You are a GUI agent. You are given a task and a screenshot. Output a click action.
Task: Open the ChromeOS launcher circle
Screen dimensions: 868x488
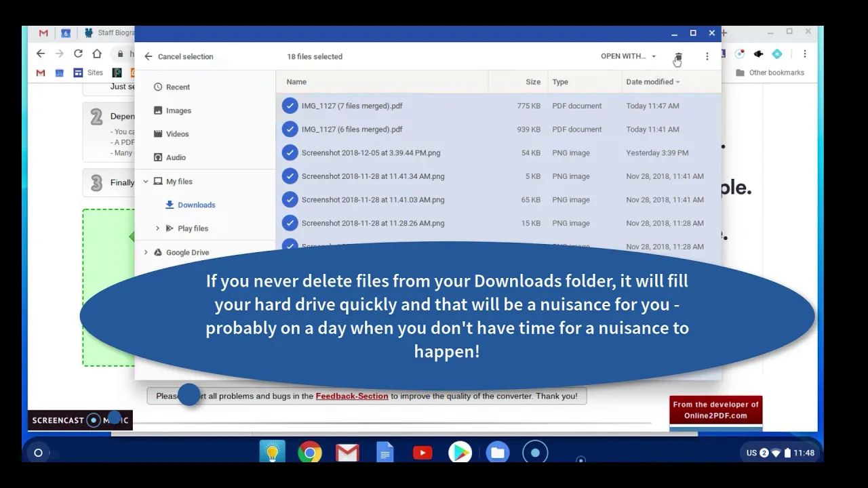(38, 453)
